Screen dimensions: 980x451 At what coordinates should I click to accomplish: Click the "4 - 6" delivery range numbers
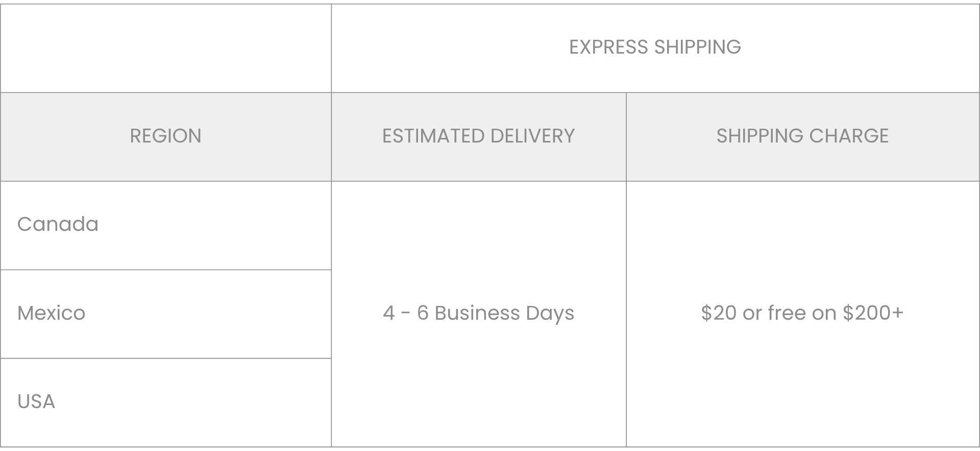[405, 313]
